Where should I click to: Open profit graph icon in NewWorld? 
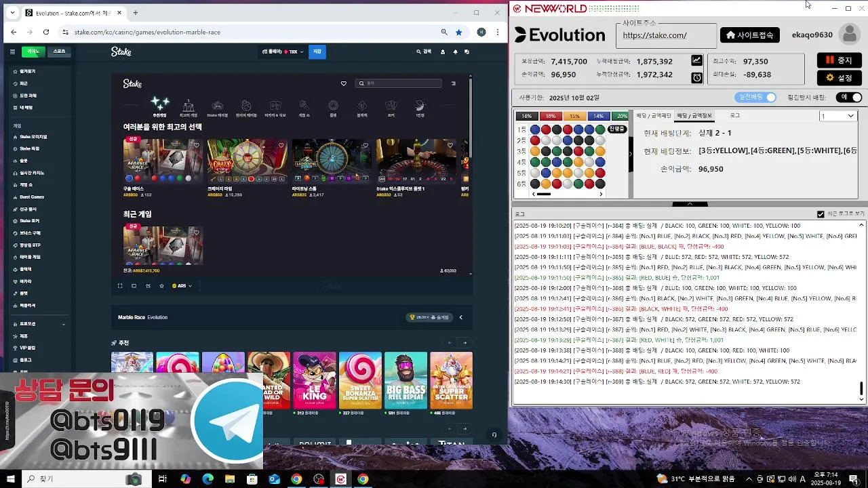(x=697, y=60)
